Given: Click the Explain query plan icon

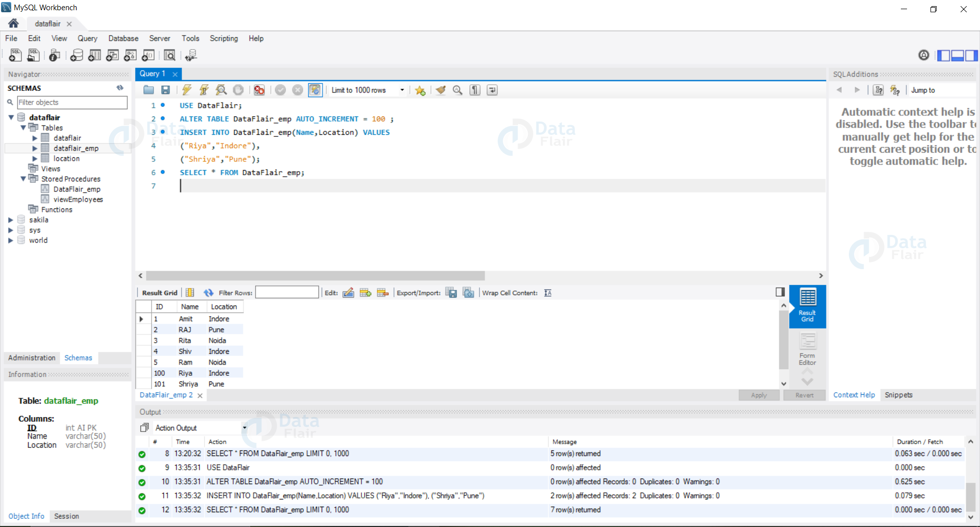Looking at the screenshot, I should pyautogui.click(x=221, y=90).
